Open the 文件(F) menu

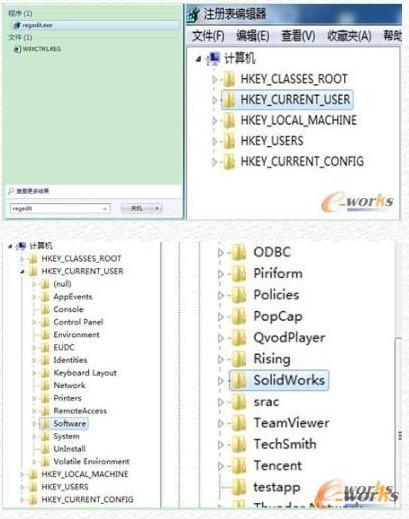[x=208, y=36]
